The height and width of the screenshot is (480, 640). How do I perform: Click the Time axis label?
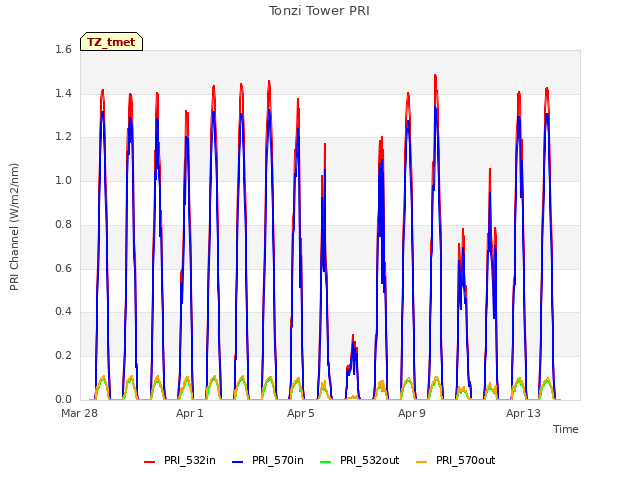click(x=565, y=429)
